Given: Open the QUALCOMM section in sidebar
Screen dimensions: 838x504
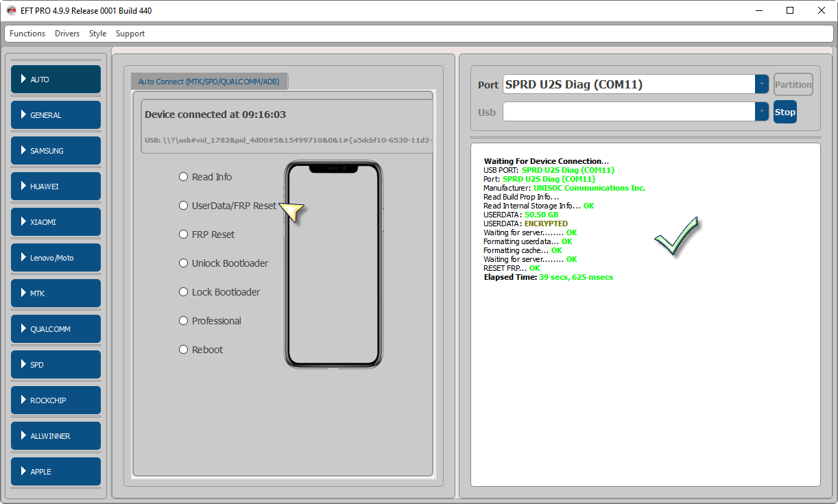Looking at the screenshot, I should (x=56, y=329).
